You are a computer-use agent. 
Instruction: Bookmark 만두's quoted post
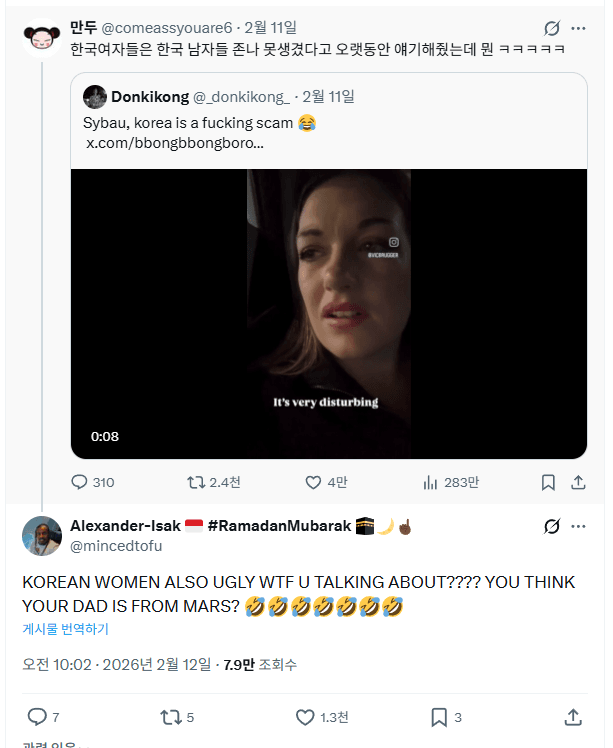coord(548,482)
